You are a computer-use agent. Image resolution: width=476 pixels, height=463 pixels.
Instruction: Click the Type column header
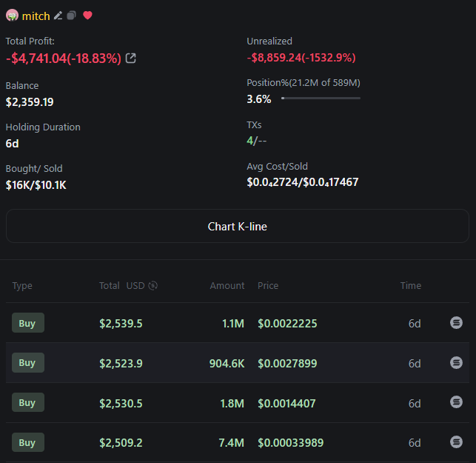[22, 286]
